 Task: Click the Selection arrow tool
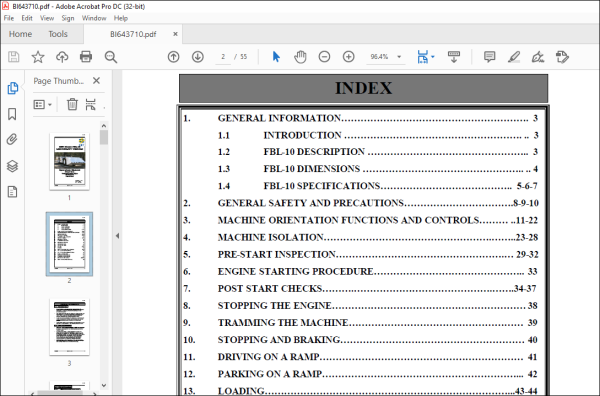[276, 57]
